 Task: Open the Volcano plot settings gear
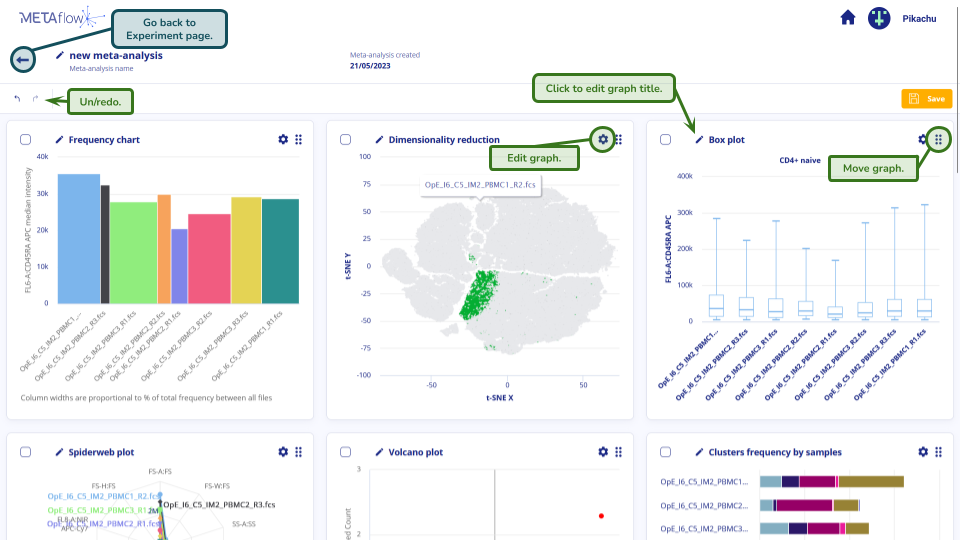[603, 452]
